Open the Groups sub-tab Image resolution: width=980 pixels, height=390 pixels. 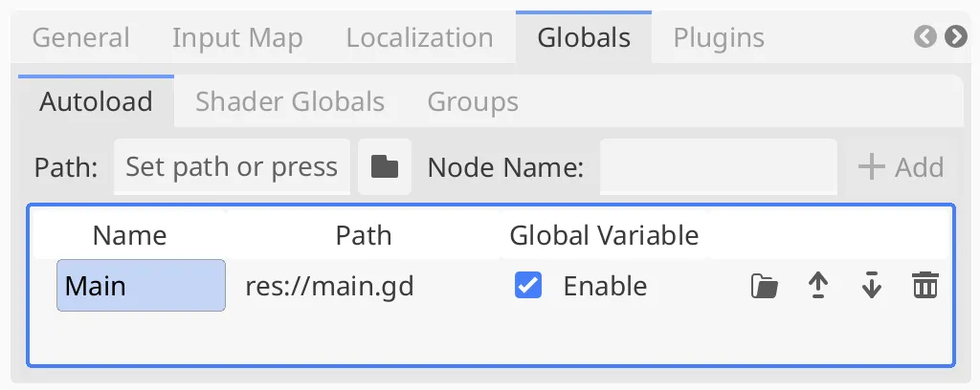473,101
